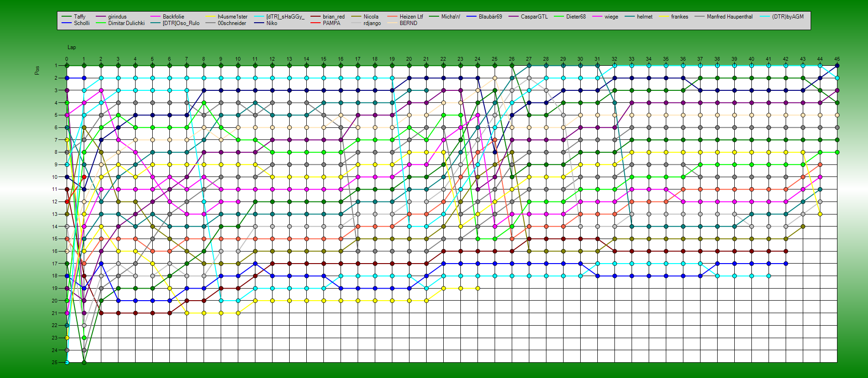Click the yellow marker at lap 24, position 19

point(478,288)
